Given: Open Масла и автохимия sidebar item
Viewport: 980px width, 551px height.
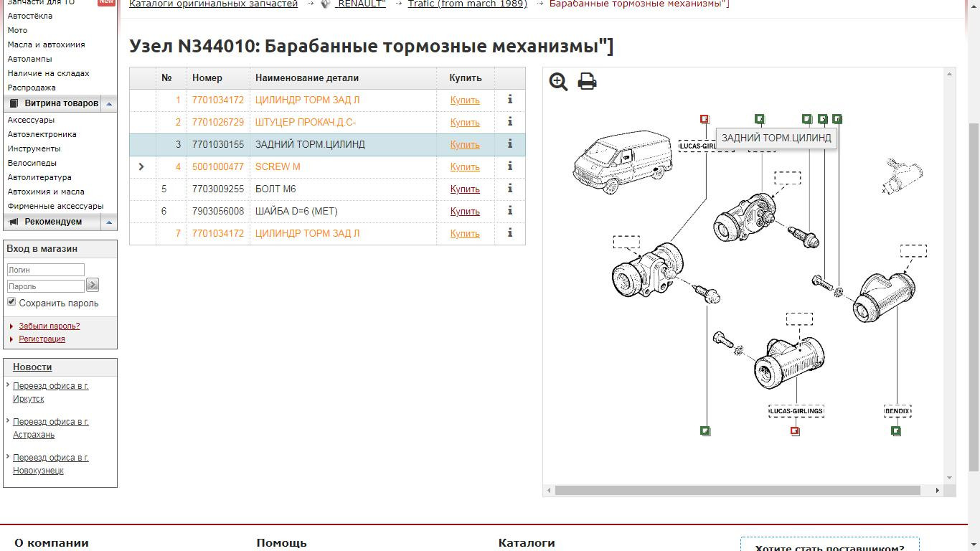Looking at the screenshot, I should click(46, 44).
